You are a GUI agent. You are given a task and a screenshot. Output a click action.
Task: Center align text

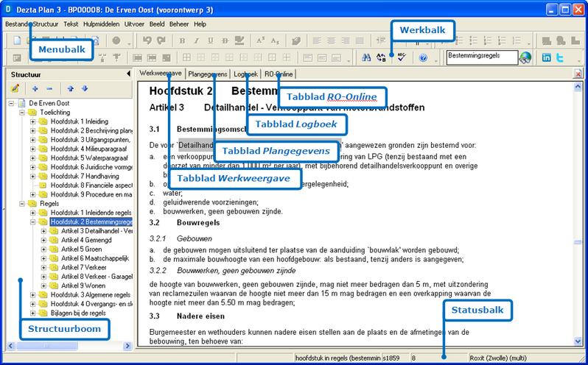pyautogui.click(x=332, y=40)
